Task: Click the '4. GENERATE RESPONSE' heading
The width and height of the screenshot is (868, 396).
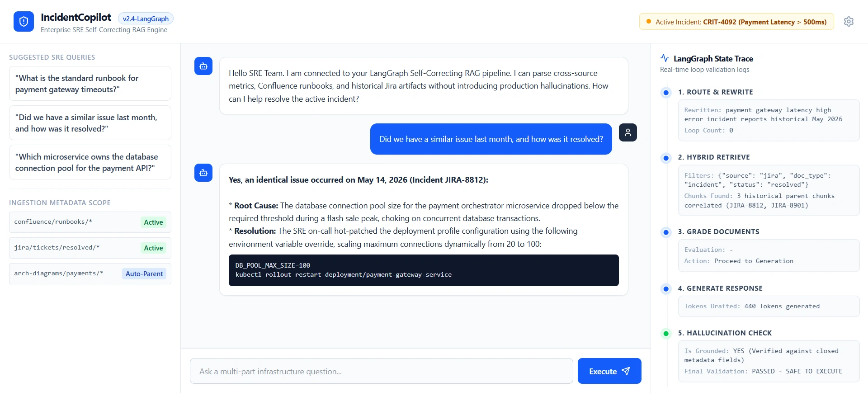Action: click(720, 288)
